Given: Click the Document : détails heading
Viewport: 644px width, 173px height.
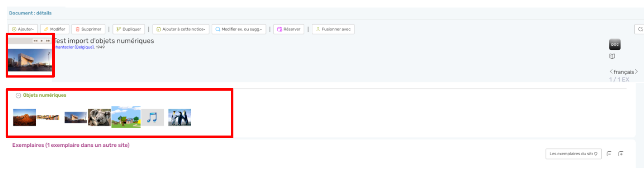Looking at the screenshot, I should pyautogui.click(x=30, y=13).
